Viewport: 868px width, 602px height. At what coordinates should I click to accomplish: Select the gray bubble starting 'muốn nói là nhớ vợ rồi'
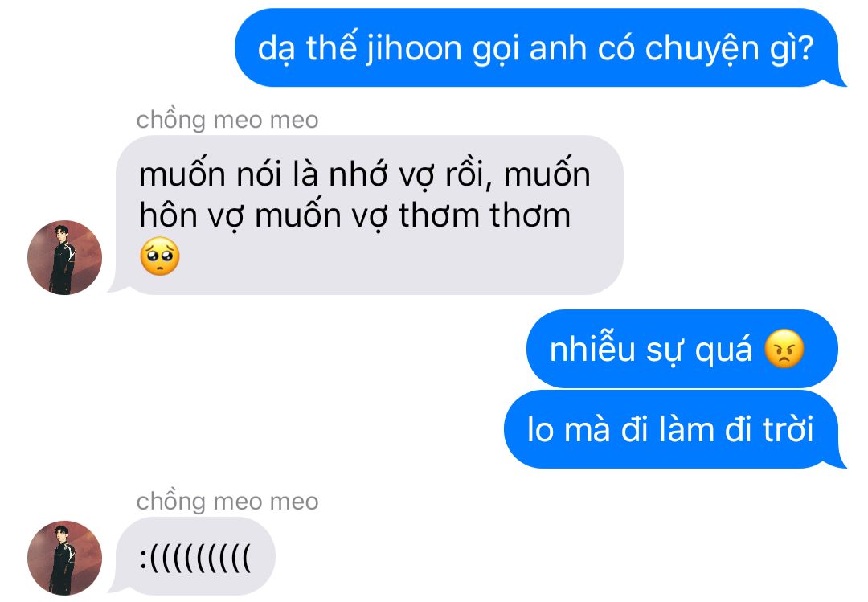[366, 215]
